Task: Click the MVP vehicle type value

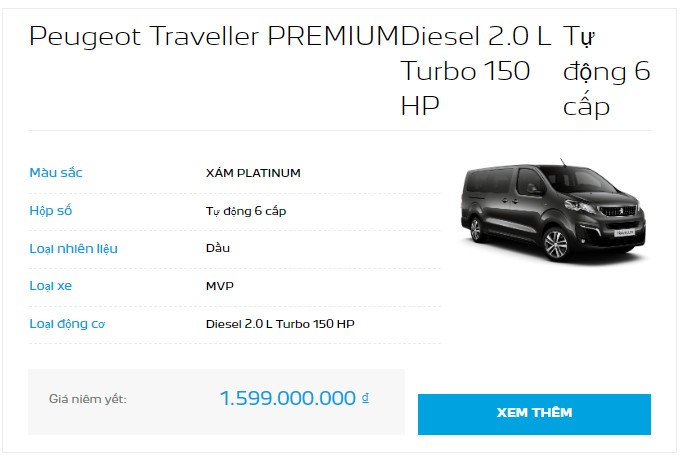Action: click(x=220, y=286)
